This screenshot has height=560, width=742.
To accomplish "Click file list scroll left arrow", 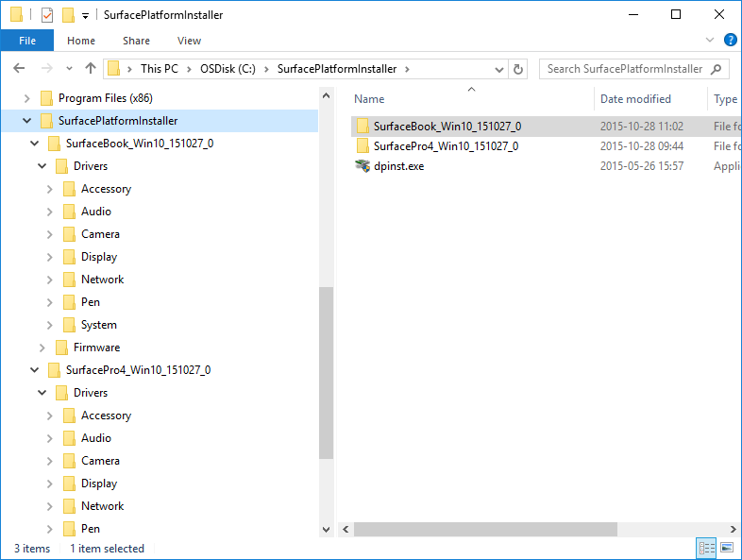I will pyautogui.click(x=346, y=529).
